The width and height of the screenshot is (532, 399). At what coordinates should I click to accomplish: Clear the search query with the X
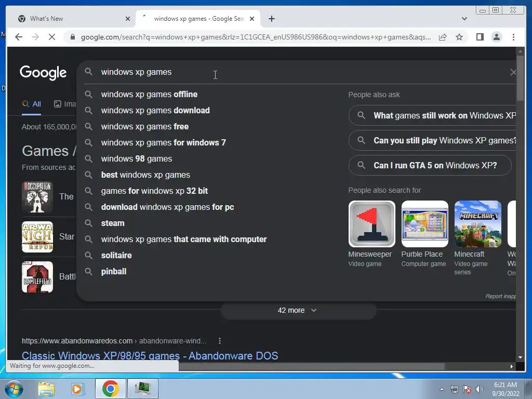[x=513, y=72]
